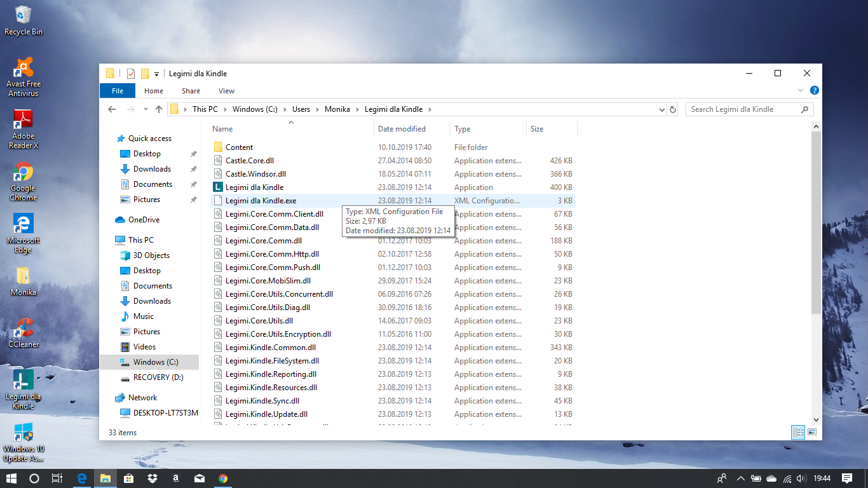The image size is (868, 488).
Task: Launch CCleaner desktop shortcut
Action: click(x=24, y=334)
